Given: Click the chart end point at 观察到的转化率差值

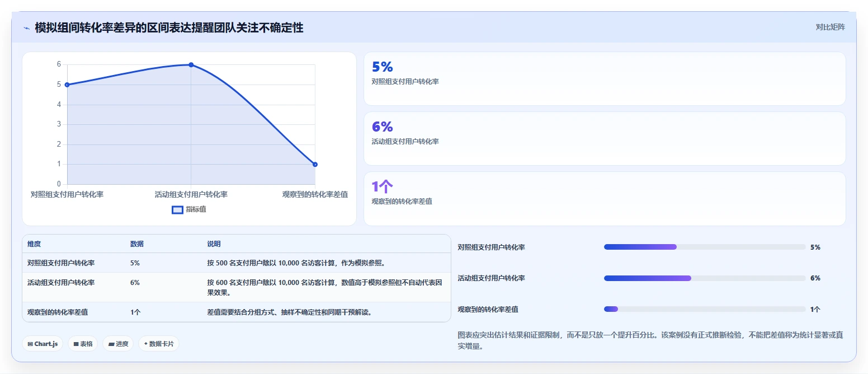Looking at the screenshot, I should [315, 164].
